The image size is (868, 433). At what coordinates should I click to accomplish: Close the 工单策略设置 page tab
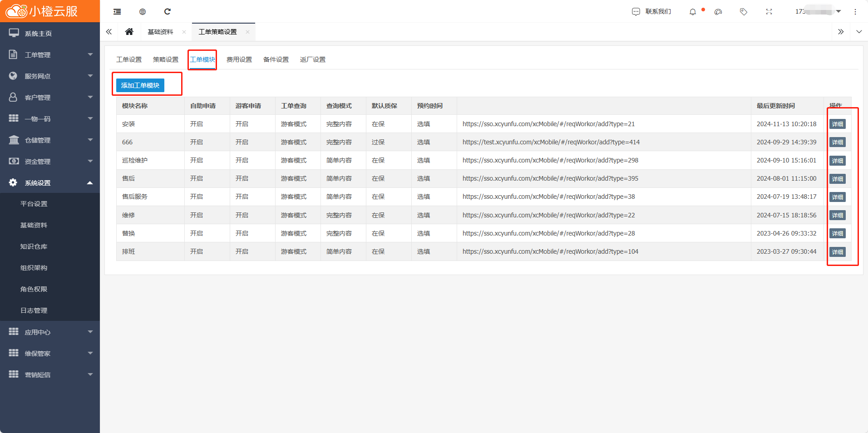(x=247, y=32)
